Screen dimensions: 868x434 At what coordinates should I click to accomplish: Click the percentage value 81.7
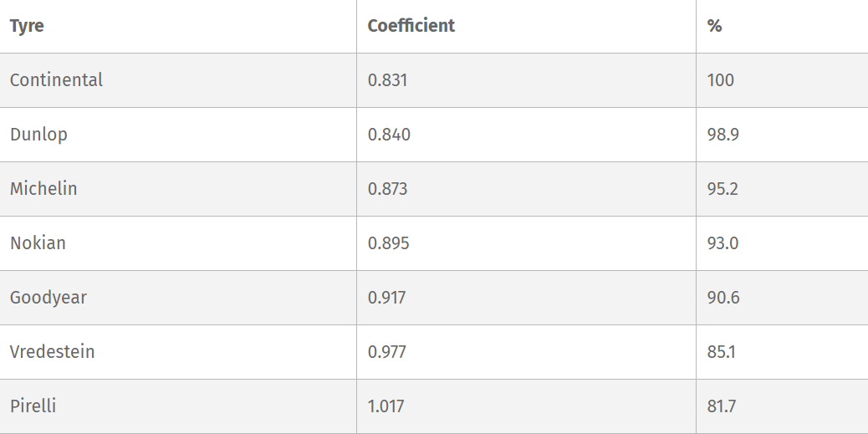click(721, 406)
